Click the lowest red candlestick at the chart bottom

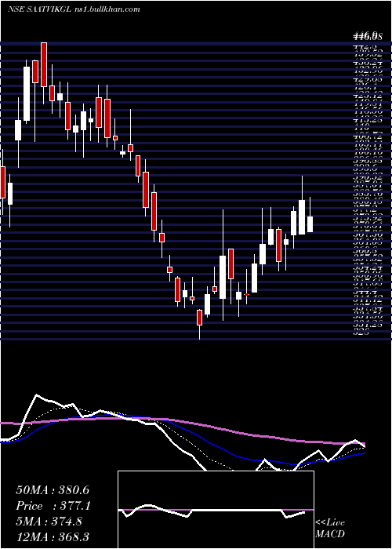tap(199, 318)
